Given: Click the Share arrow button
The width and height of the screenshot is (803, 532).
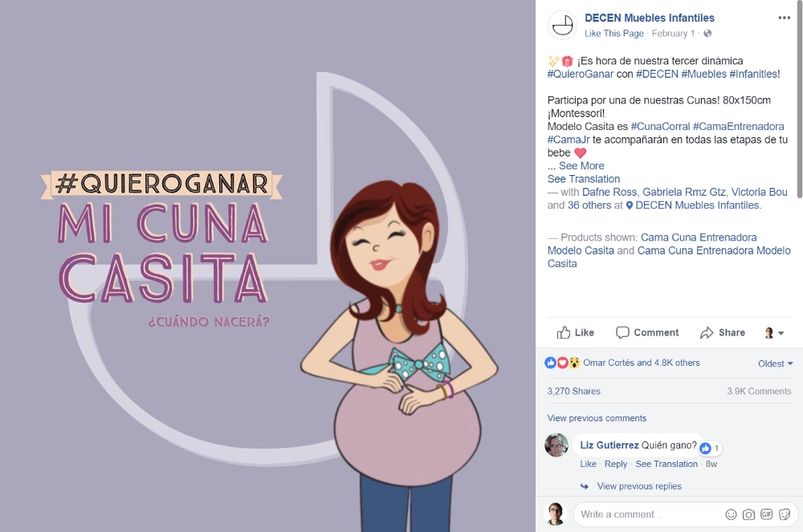Looking at the screenshot, I should [x=723, y=332].
